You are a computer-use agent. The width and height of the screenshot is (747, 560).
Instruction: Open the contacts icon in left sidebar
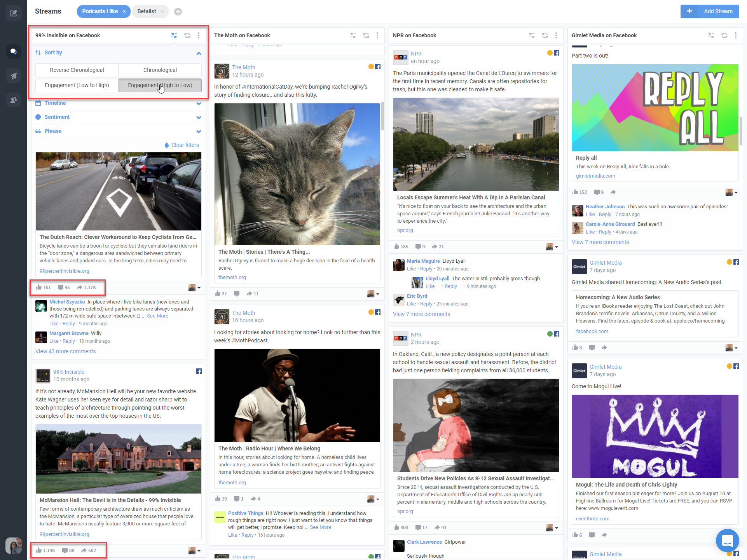point(14,100)
